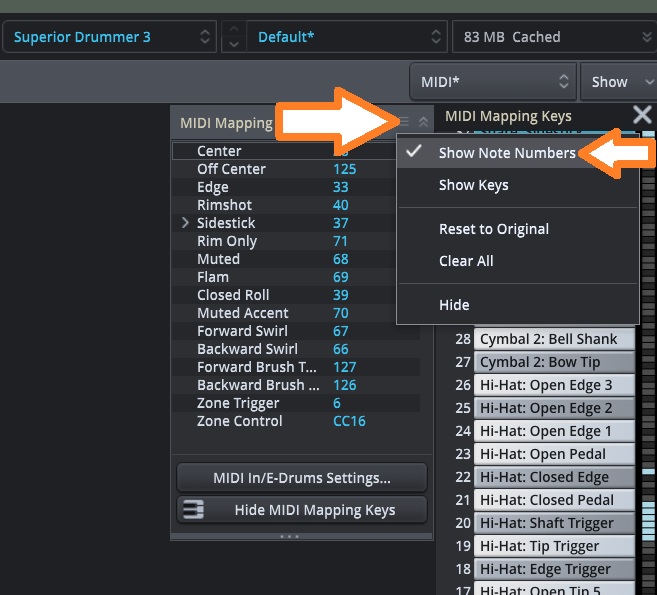Open MIDI In/E-Drums Settings

[x=302, y=478]
